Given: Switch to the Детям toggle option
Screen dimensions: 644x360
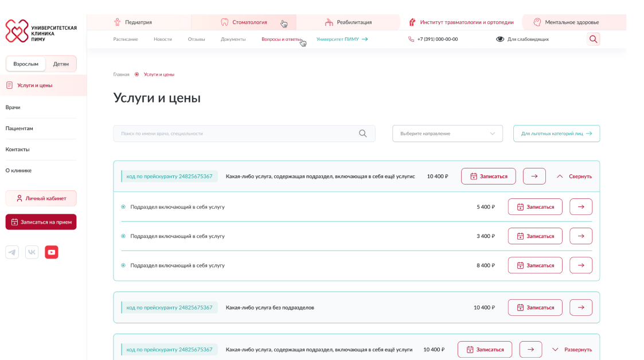Looking at the screenshot, I should (61, 64).
